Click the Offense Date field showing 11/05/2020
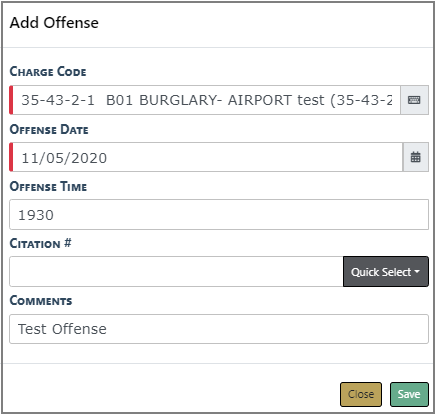 [206, 157]
